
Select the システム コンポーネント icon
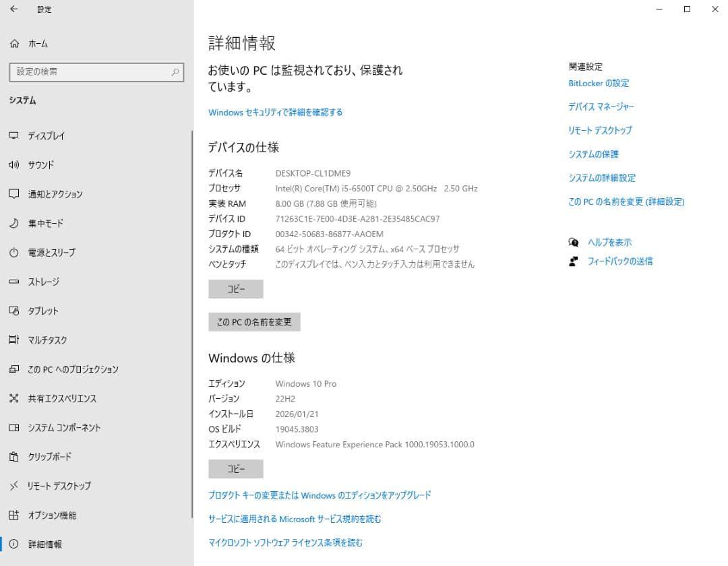tap(14, 427)
